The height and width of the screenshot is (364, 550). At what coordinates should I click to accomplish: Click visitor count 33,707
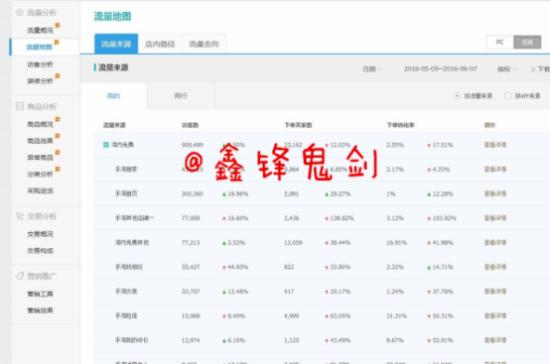[x=190, y=291]
